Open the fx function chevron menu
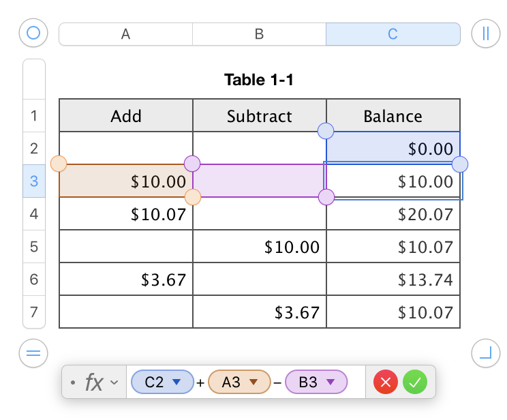 tap(114, 382)
